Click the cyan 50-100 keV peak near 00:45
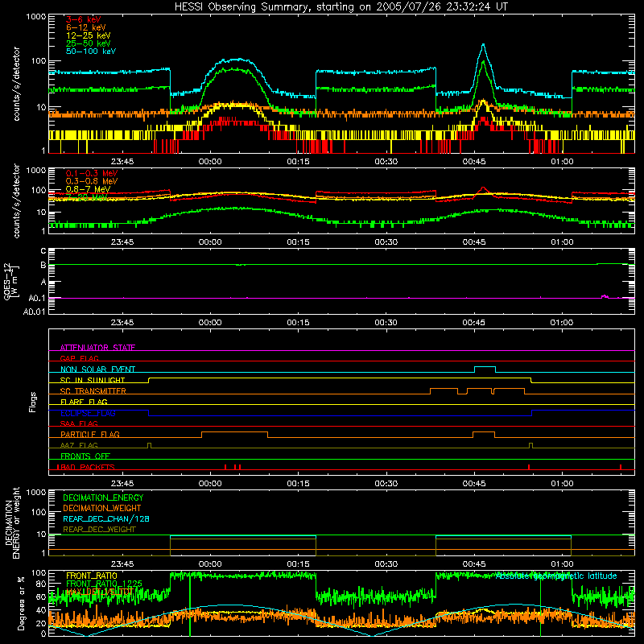The height and width of the screenshot is (644, 644). click(484, 45)
